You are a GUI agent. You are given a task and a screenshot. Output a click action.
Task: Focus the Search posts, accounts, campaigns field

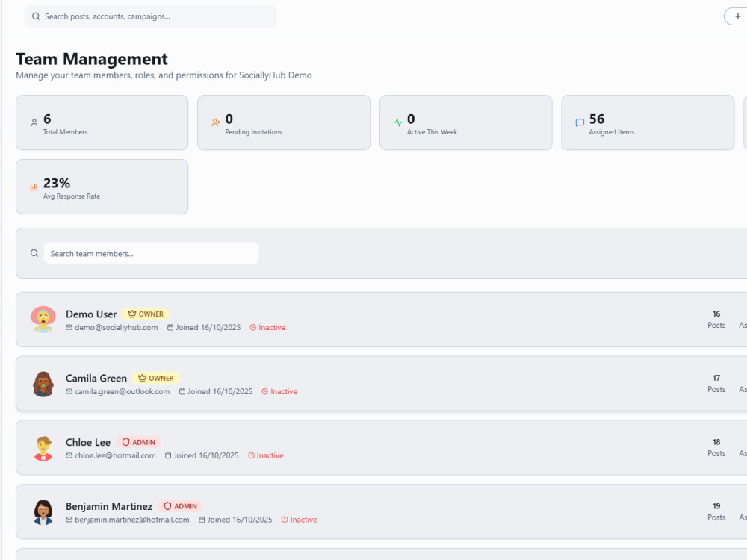pos(151,16)
